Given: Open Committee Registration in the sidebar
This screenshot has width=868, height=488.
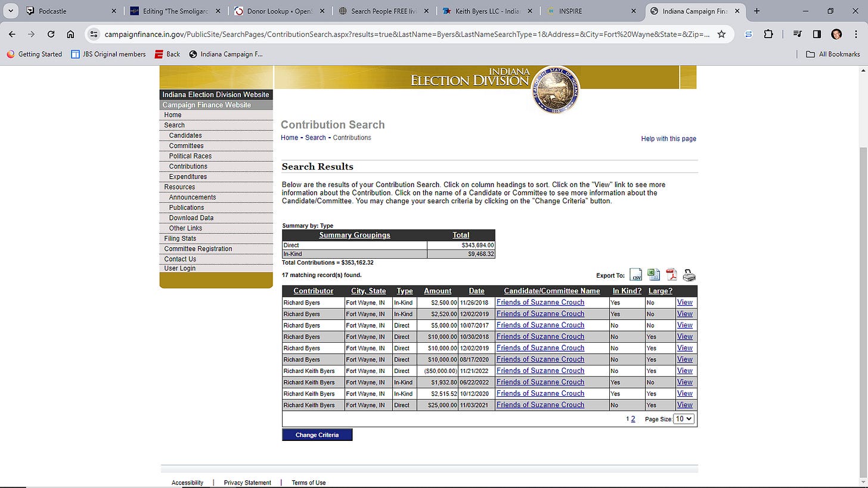Looking at the screenshot, I should tap(198, 248).
